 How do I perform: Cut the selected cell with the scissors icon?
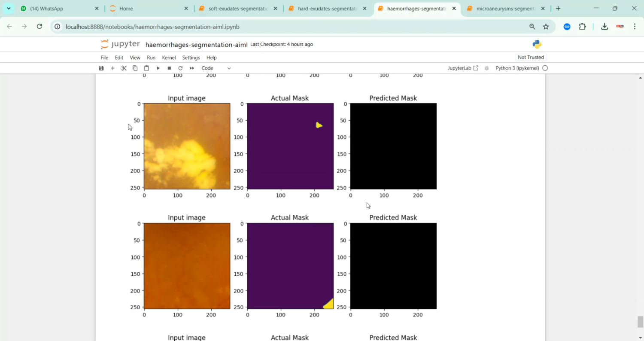tap(124, 68)
